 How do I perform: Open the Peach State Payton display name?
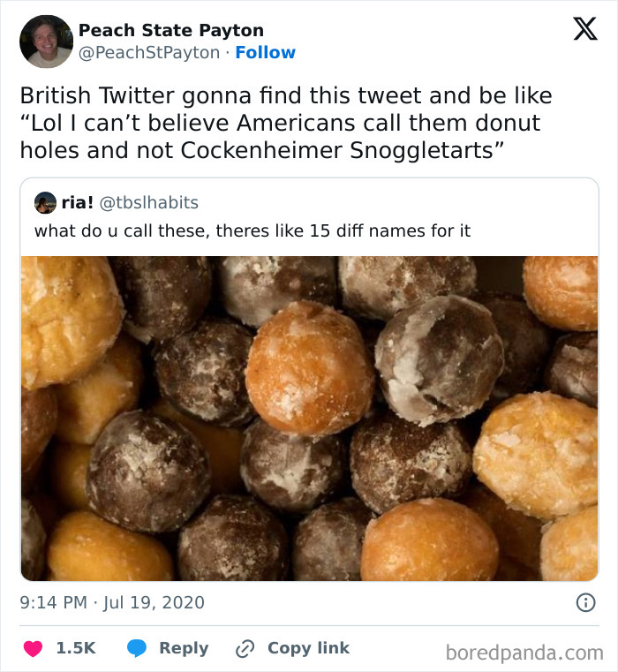tap(171, 30)
